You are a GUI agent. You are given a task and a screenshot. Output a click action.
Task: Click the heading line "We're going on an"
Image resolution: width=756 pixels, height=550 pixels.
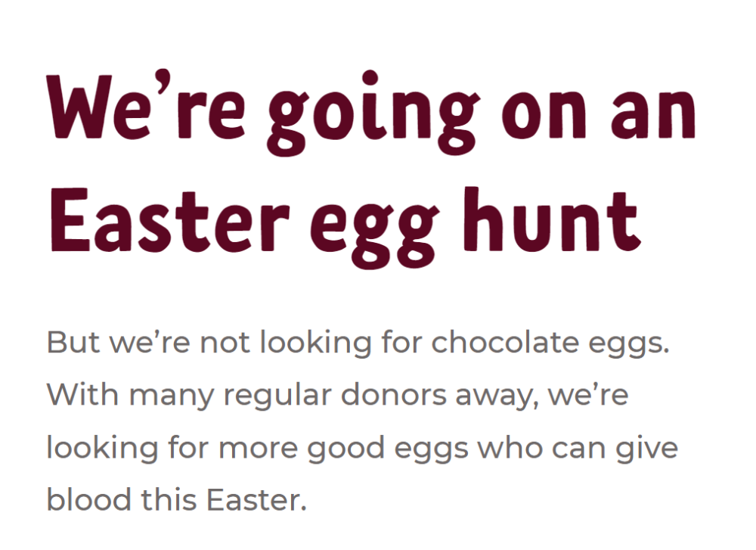tap(371, 113)
